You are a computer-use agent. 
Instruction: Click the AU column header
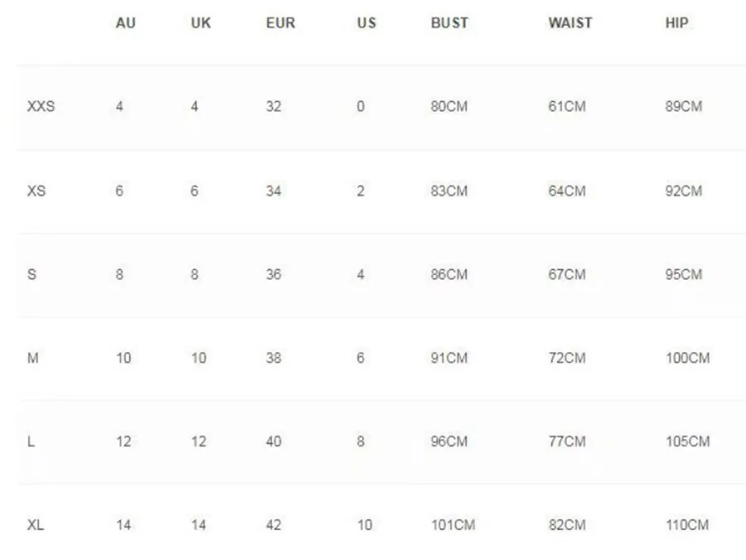(126, 23)
